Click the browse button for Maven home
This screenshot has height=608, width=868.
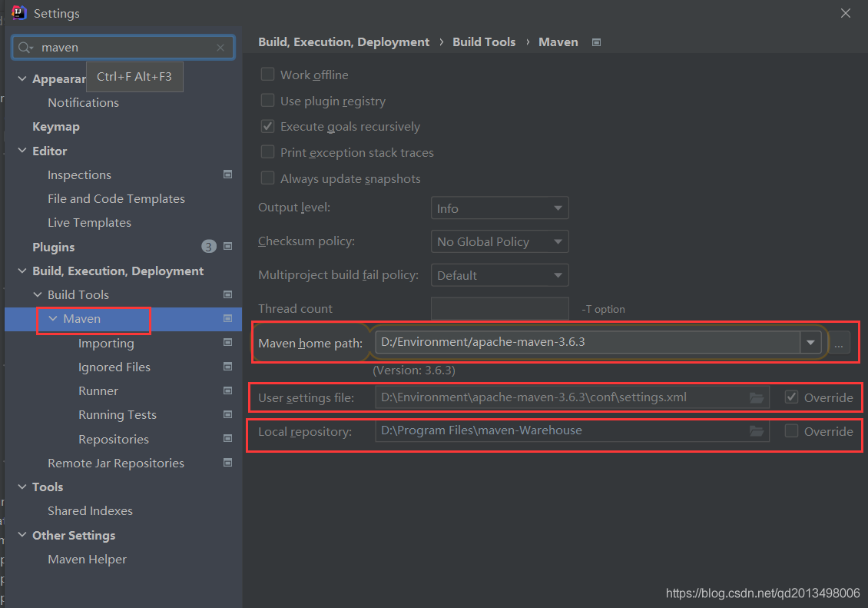[839, 343]
